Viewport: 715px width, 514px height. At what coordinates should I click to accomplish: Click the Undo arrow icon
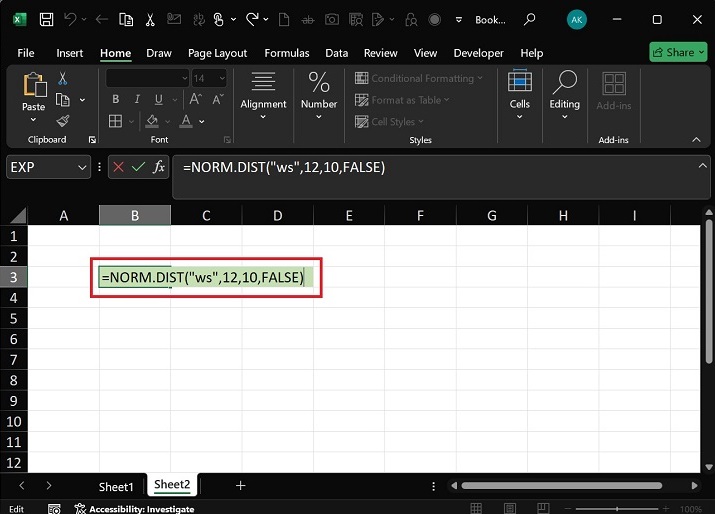[x=70, y=20]
